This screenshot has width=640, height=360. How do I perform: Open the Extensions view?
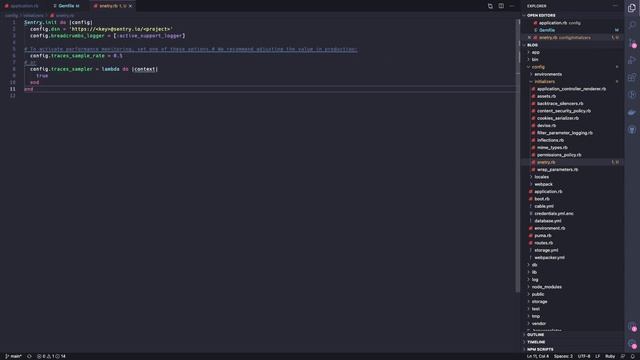point(632,77)
